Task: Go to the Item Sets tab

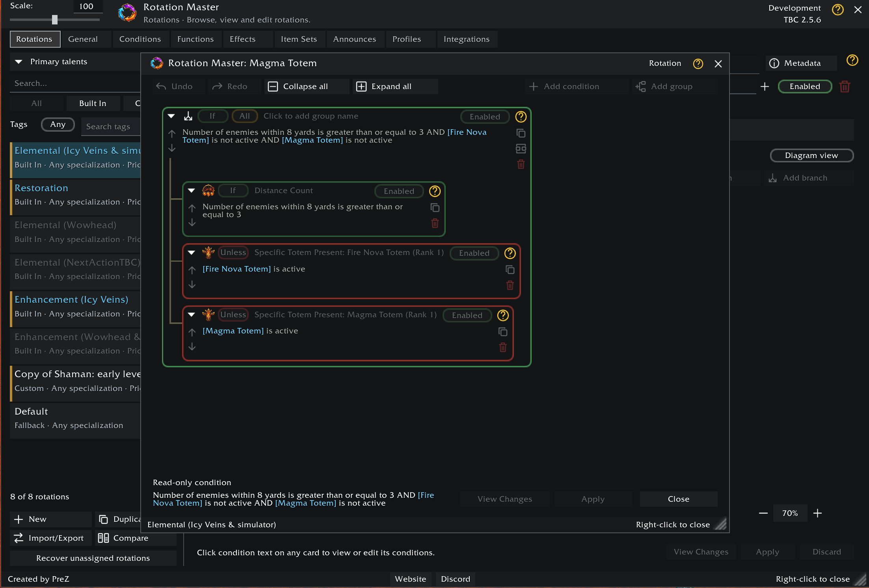Action: pos(299,39)
